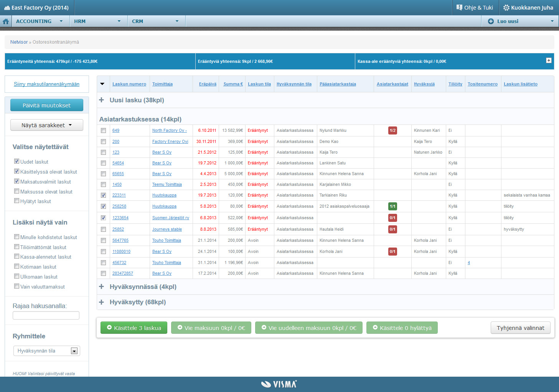Viewport: 559px width, 392px height.
Task: Check Tiliöimättömät laskut filter
Action: pos(16,247)
